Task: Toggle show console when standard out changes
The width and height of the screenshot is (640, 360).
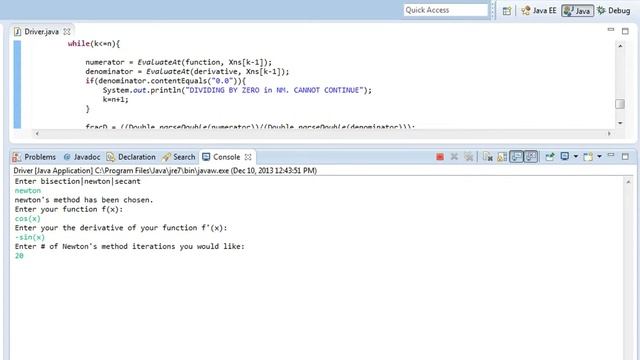Action: 516,157
